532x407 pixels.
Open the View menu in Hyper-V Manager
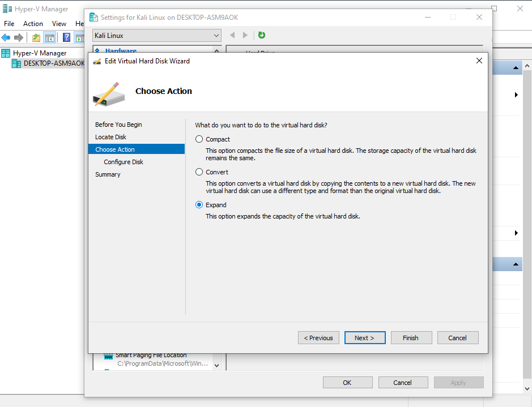click(59, 24)
